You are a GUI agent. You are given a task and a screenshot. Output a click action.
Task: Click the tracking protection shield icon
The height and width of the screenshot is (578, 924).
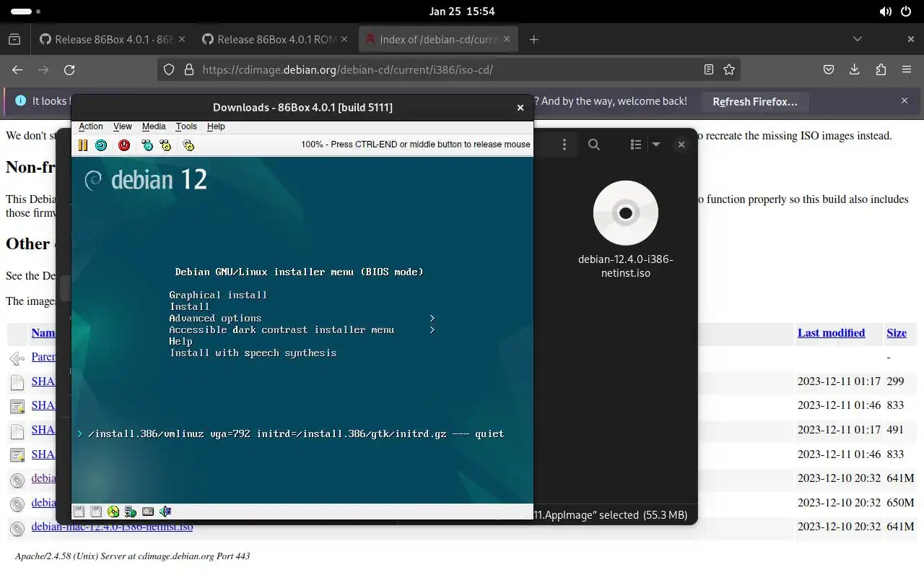169,70
